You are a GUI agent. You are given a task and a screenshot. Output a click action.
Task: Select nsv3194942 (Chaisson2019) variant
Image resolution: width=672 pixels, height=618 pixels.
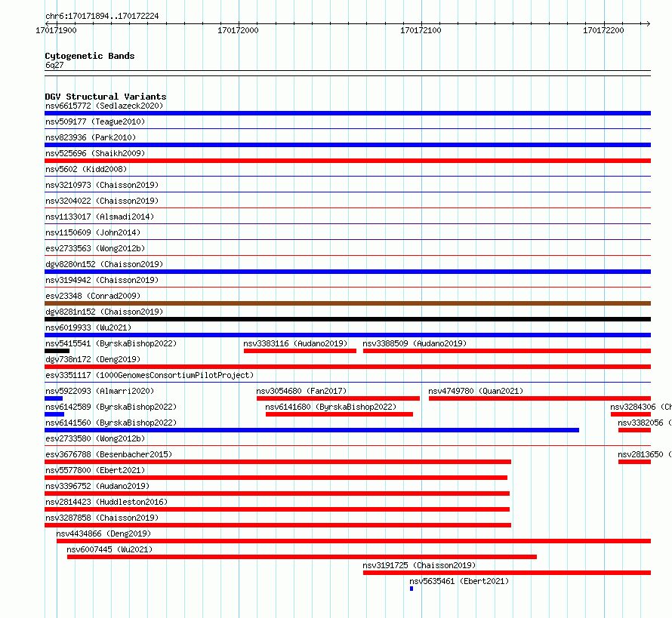[x=102, y=280]
